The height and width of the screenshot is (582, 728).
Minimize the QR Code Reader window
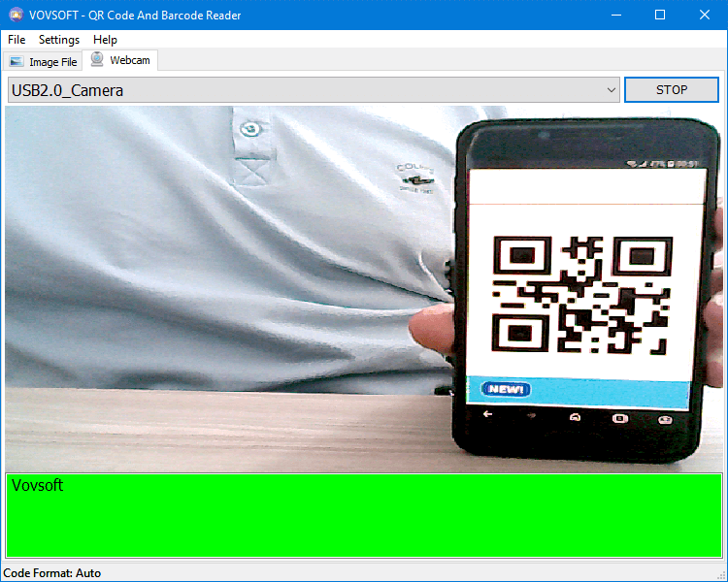616,15
